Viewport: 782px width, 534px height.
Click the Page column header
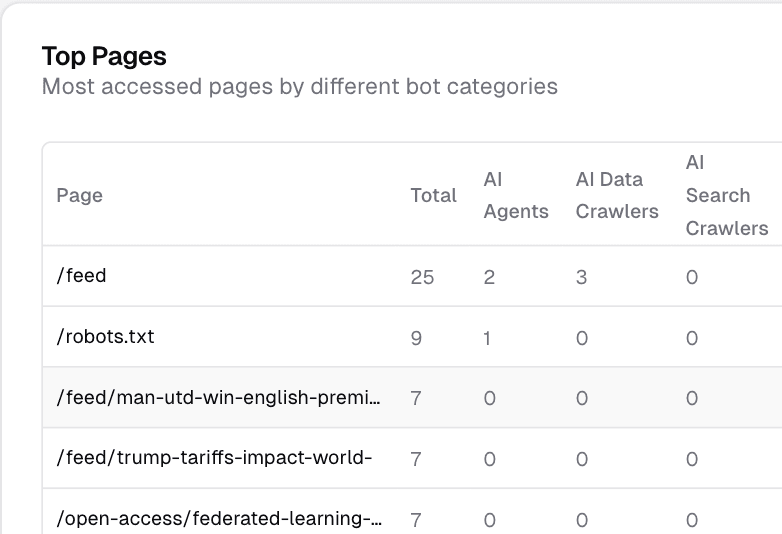80,195
